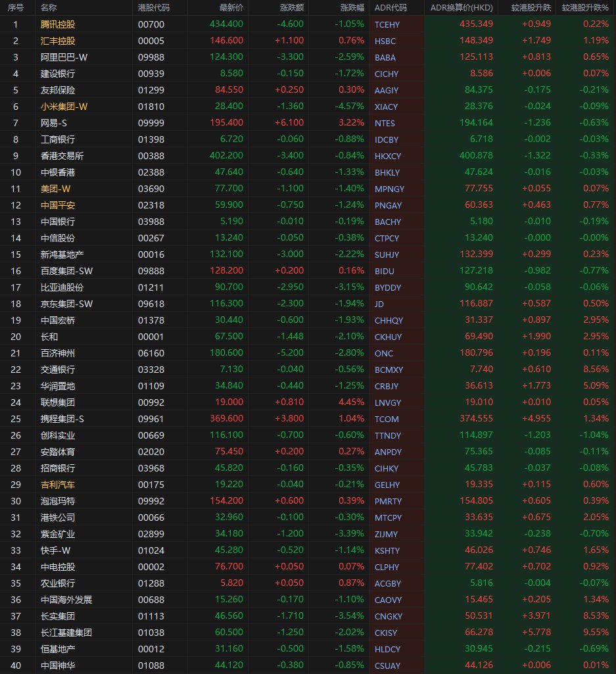Click change value +6.100
The image size is (616, 674).
289,122
